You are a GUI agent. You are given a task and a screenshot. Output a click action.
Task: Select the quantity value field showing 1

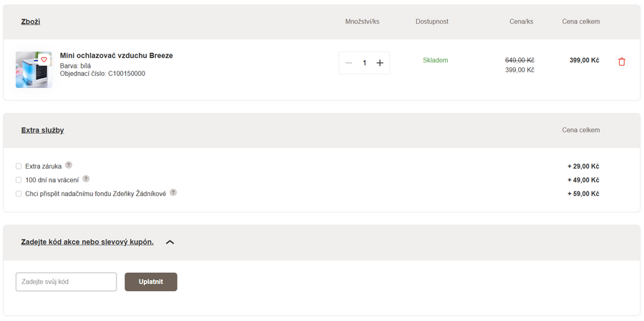(x=364, y=63)
